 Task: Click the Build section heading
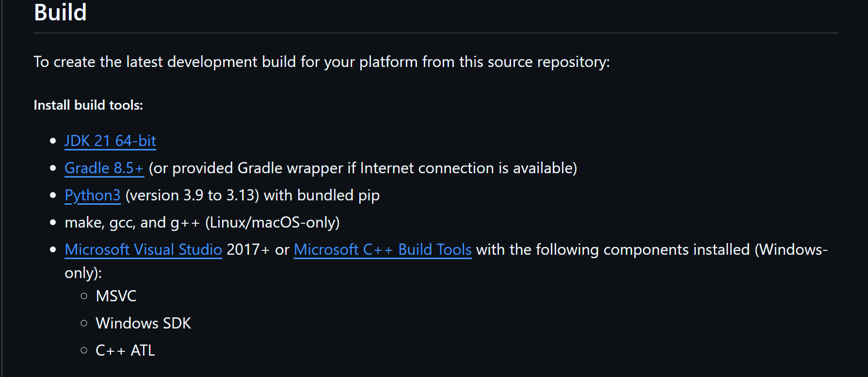coord(60,12)
